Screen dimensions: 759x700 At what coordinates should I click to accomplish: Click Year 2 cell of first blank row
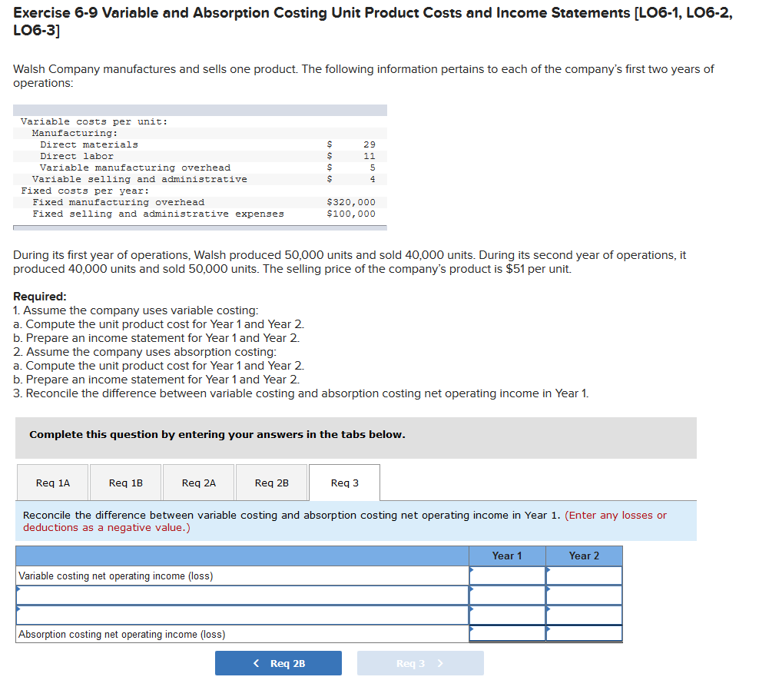585,595
